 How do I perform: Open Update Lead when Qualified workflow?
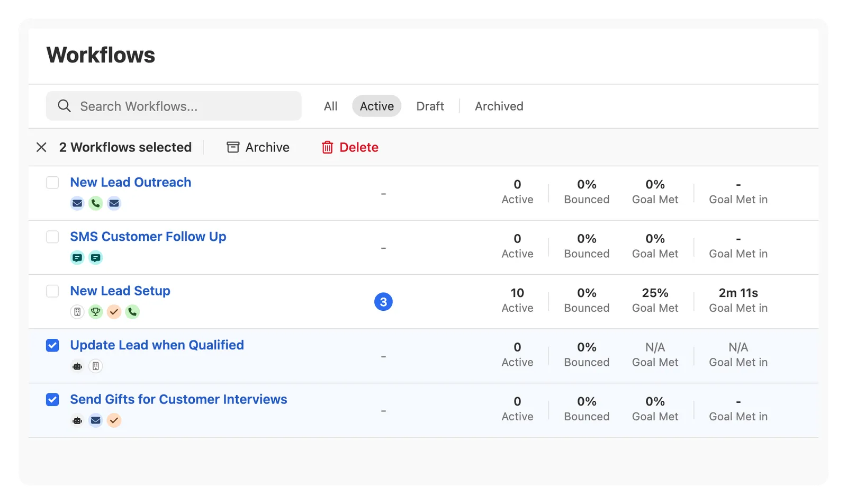[x=157, y=345]
